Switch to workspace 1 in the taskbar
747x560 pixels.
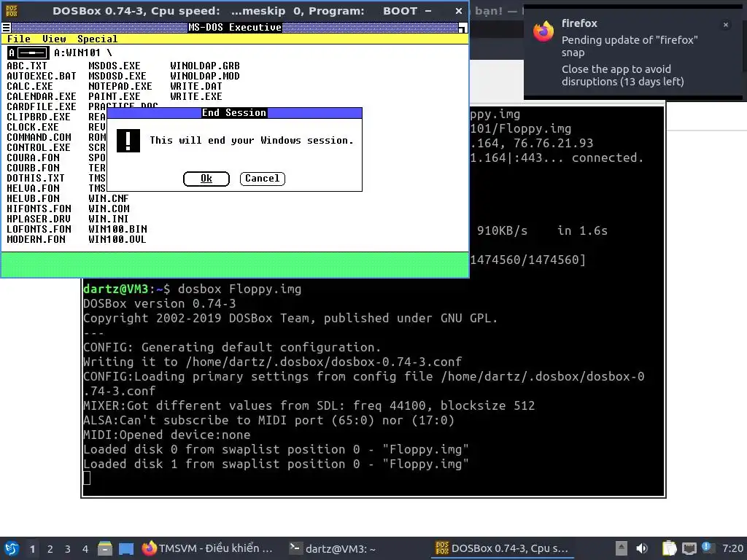pyautogui.click(x=32, y=549)
